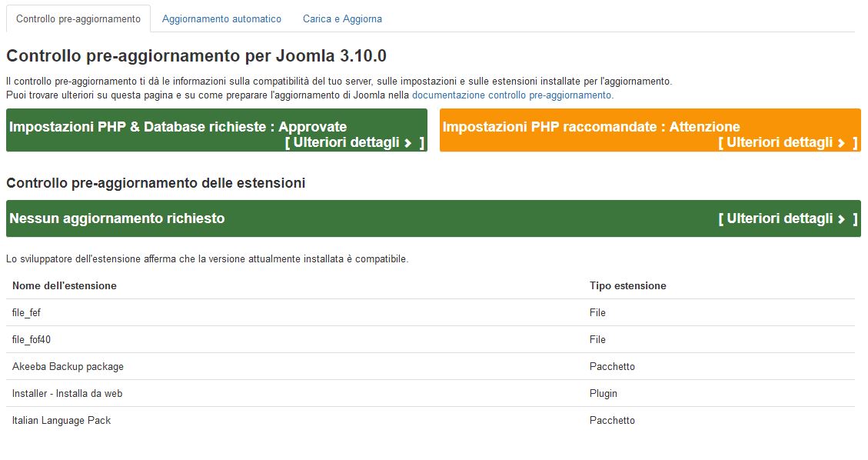868x460 pixels.
Task: Click the chevron on 'Nessun aggiornamento richiesto' banner
Action: tap(843, 218)
